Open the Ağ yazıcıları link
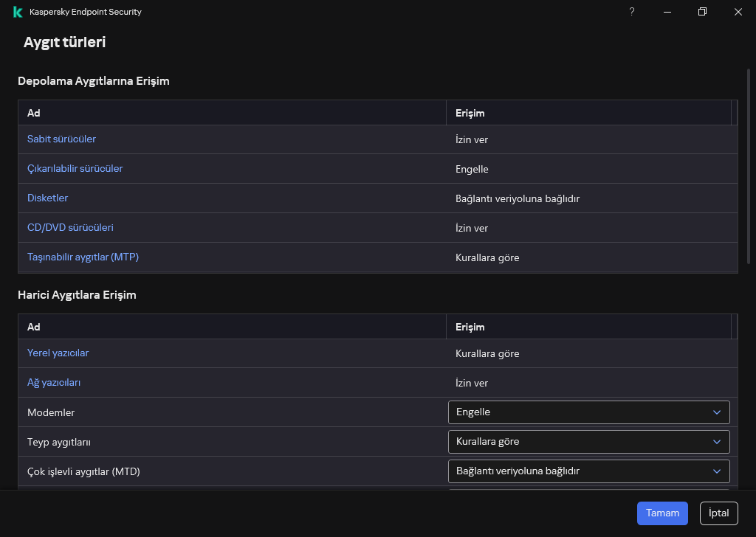This screenshot has width=756, height=537. click(x=54, y=383)
